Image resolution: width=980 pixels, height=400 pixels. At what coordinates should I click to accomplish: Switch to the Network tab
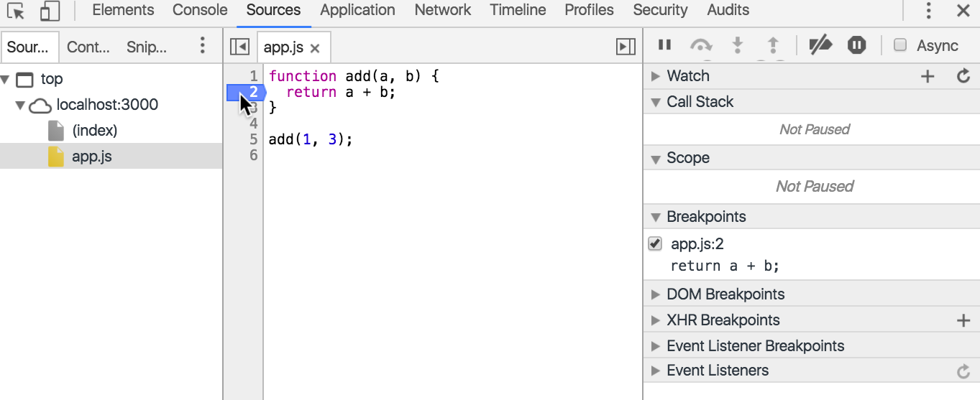tap(442, 10)
